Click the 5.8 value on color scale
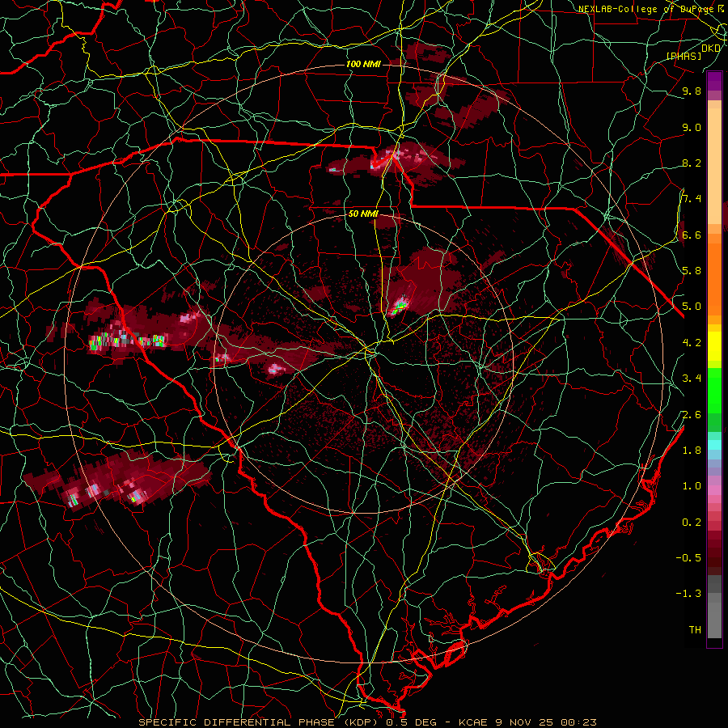Screen dimensions: 728x728 [692, 271]
